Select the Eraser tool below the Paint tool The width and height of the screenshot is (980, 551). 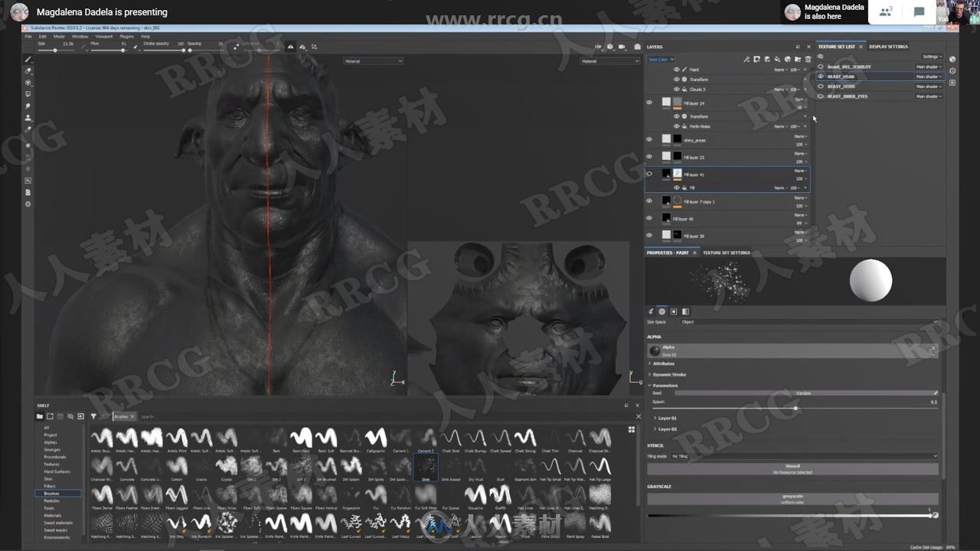[28, 70]
